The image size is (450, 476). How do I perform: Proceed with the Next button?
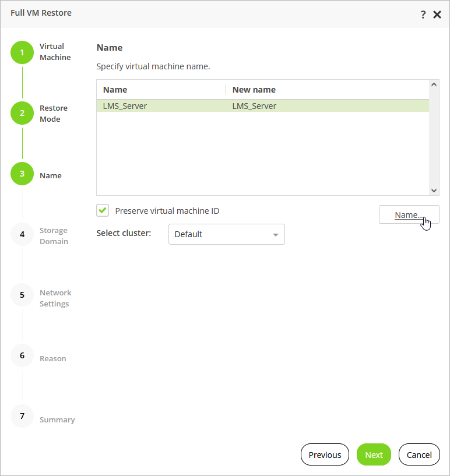pos(374,454)
